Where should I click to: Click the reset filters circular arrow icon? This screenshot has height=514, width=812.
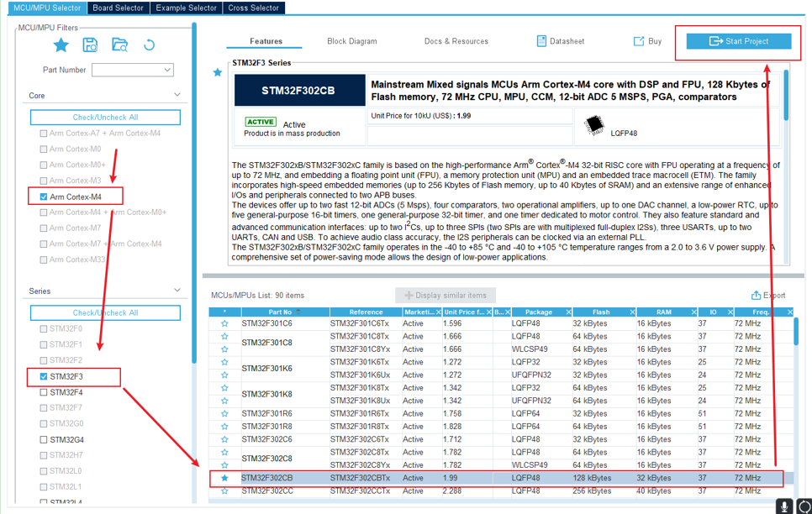(149, 45)
